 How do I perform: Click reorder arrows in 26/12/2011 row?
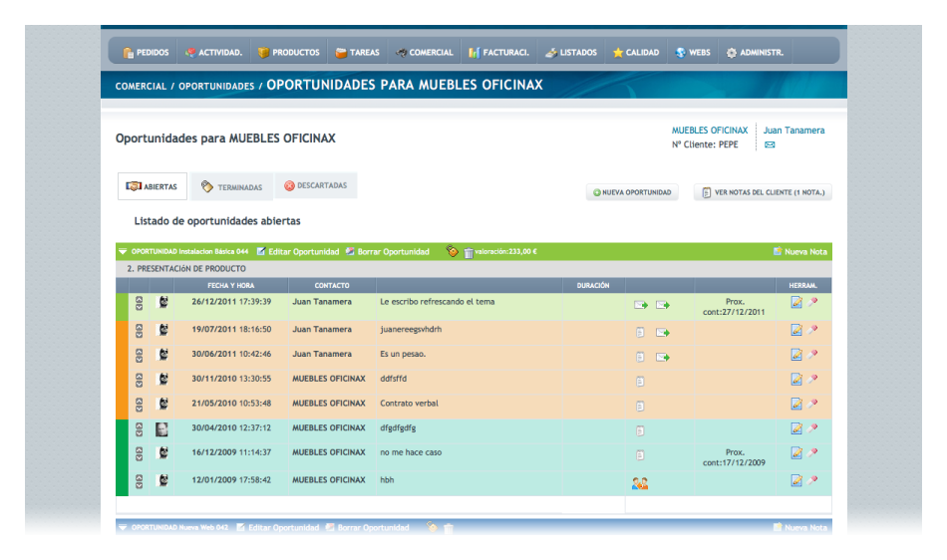pyautogui.click(x=139, y=303)
